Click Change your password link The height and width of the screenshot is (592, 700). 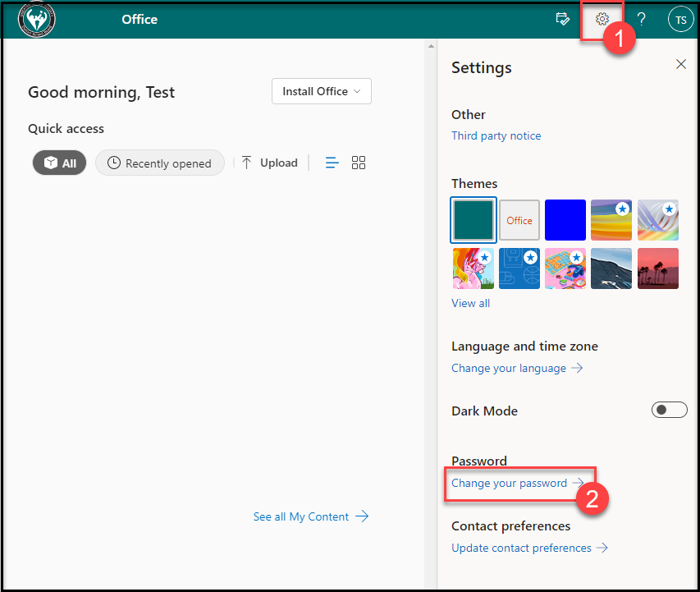pyautogui.click(x=518, y=483)
